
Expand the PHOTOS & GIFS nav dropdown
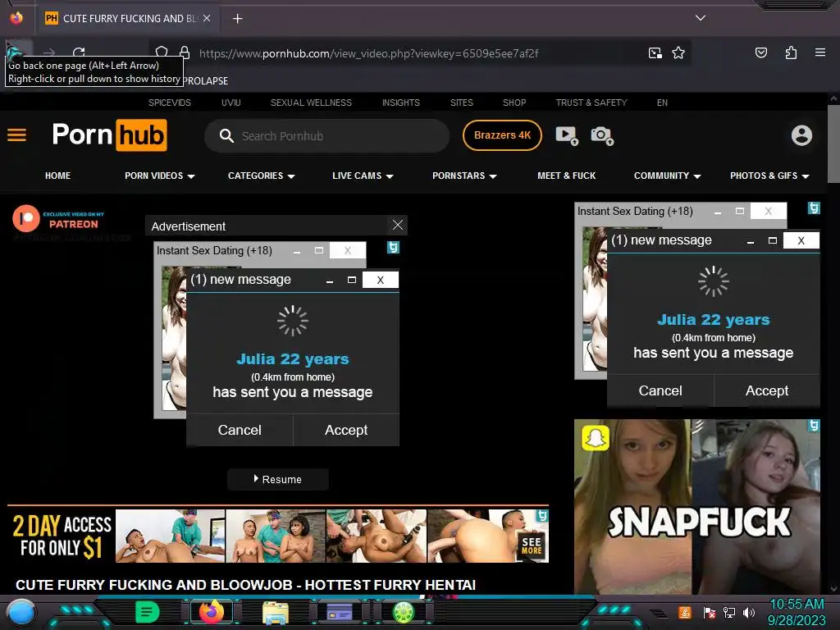tap(769, 176)
